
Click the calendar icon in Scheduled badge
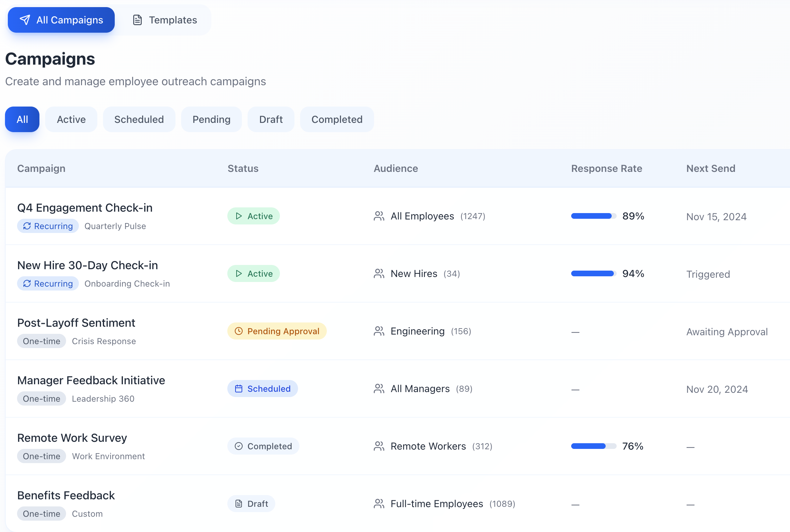click(239, 389)
